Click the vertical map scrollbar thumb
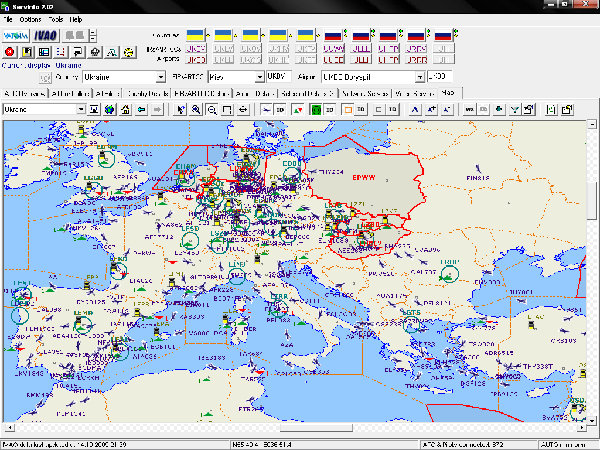 point(592,201)
